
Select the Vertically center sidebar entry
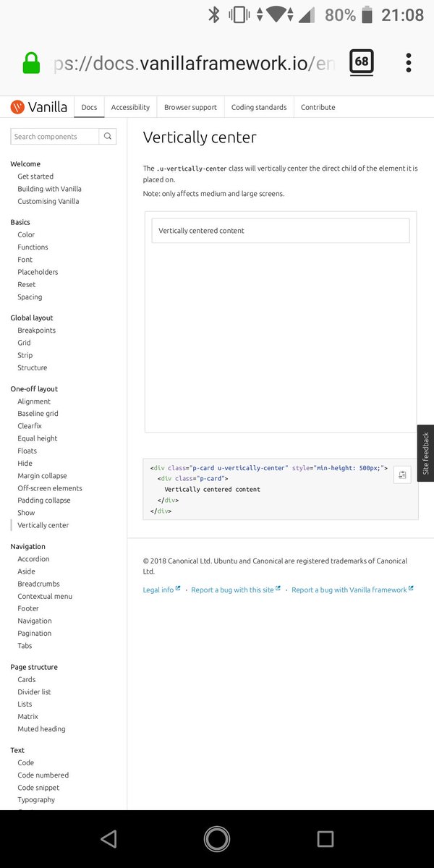point(43,525)
